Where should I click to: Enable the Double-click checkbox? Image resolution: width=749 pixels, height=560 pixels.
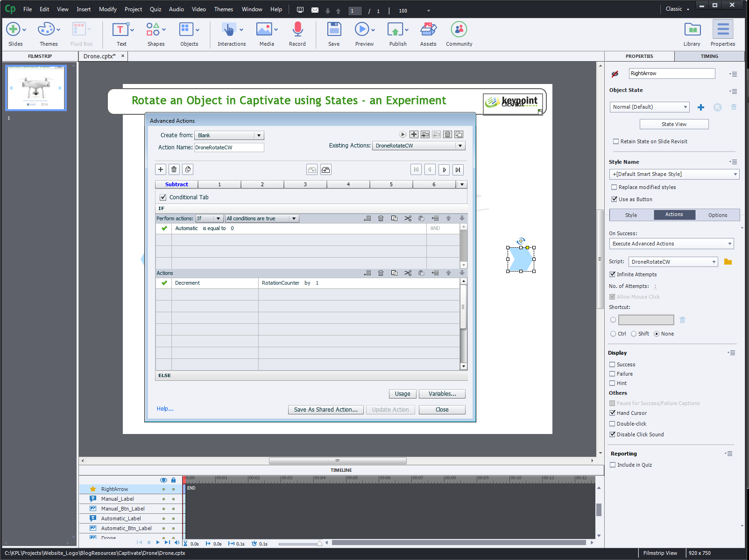coord(612,424)
